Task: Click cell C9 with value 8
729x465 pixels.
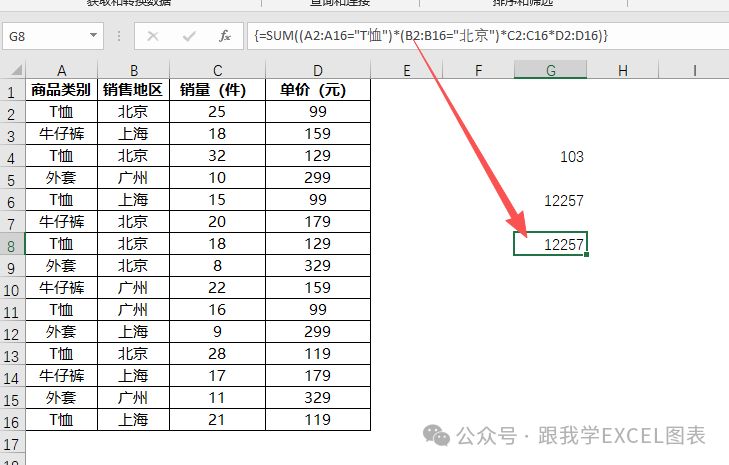Action: click(218, 266)
